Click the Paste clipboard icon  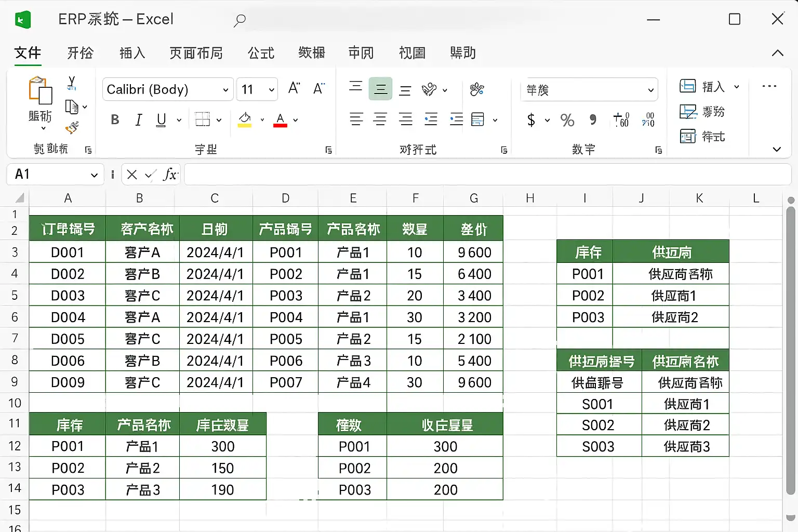[x=40, y=91]
